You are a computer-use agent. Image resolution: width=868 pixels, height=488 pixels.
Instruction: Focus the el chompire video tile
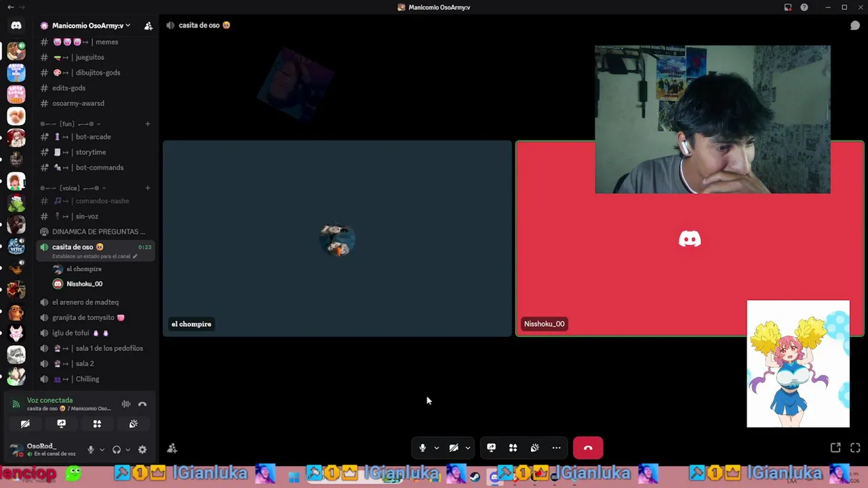pyautogui.click(x=337, y=239)
